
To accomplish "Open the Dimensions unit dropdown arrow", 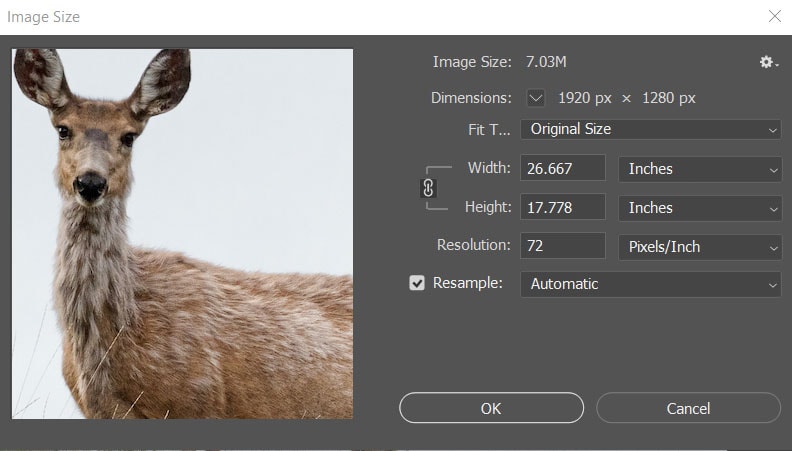I will pyautogui.click(x=535, y=97).
